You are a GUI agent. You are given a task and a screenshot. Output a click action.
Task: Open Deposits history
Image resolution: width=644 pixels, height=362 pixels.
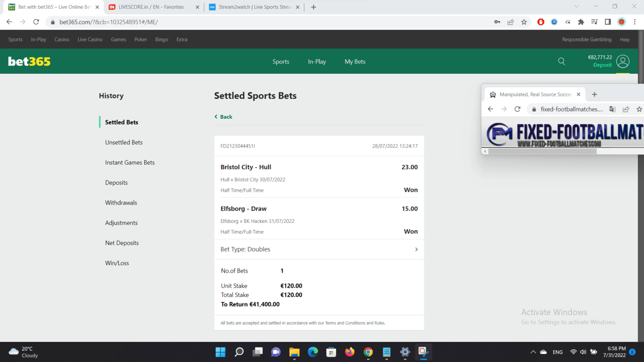pos(116,183)
